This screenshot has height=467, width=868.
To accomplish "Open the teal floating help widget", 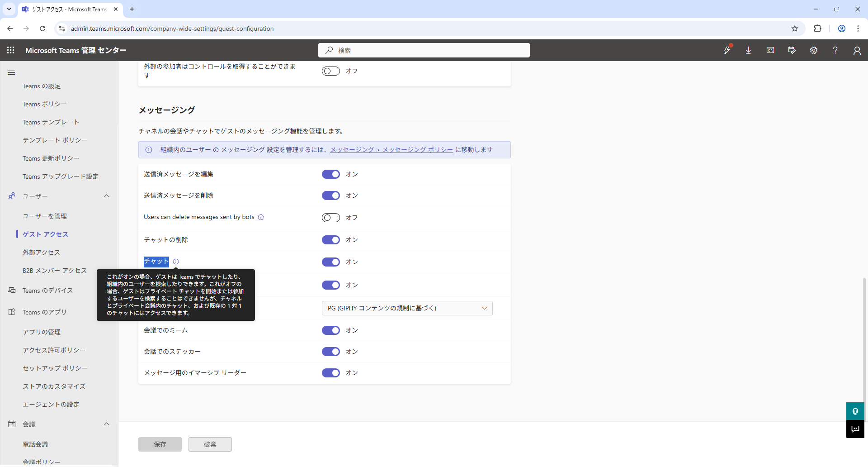I will pyautogui.click(x=855, y=411).
